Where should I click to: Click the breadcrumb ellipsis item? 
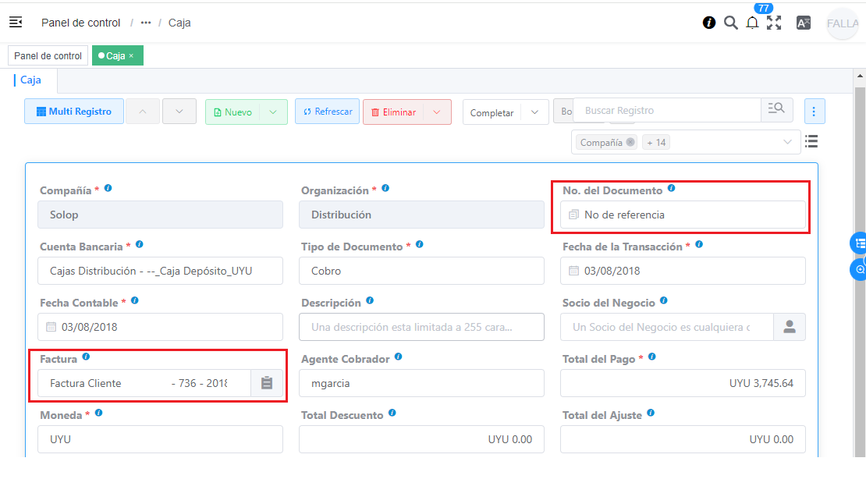pyautogui.click(x=146, y=23)
